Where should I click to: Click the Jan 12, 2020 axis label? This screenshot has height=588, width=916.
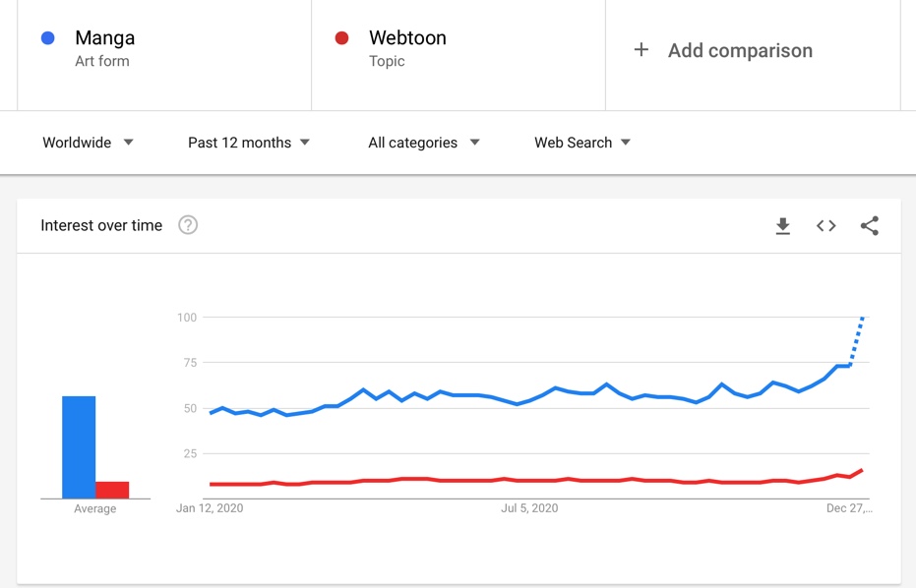coord(210,508)
